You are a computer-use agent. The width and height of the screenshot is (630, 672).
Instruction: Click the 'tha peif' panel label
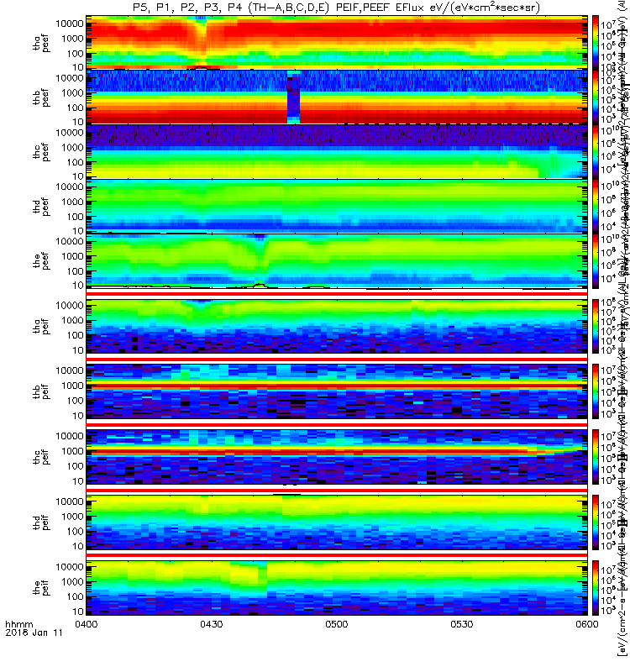(x=40, y=326)
